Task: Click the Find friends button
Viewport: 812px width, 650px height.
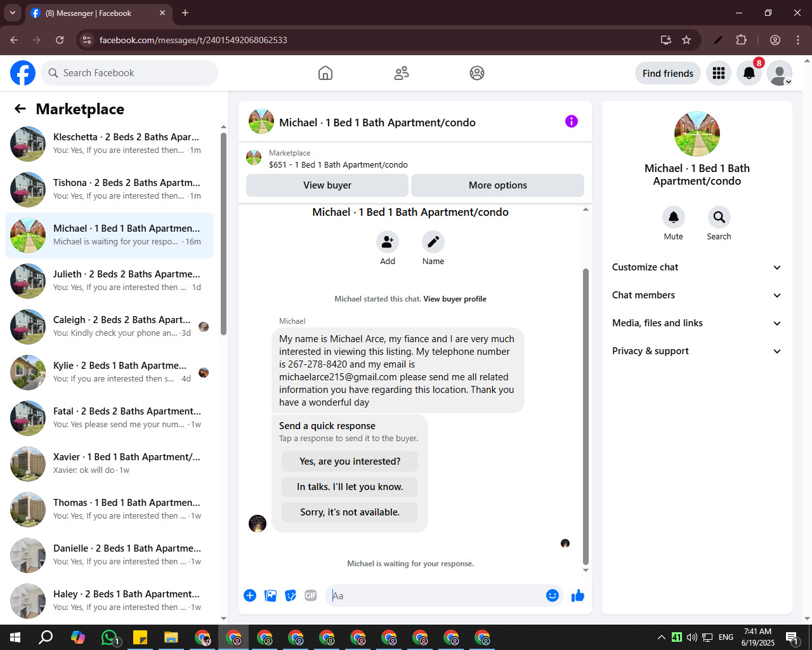Action: click(x=668, y=73)
